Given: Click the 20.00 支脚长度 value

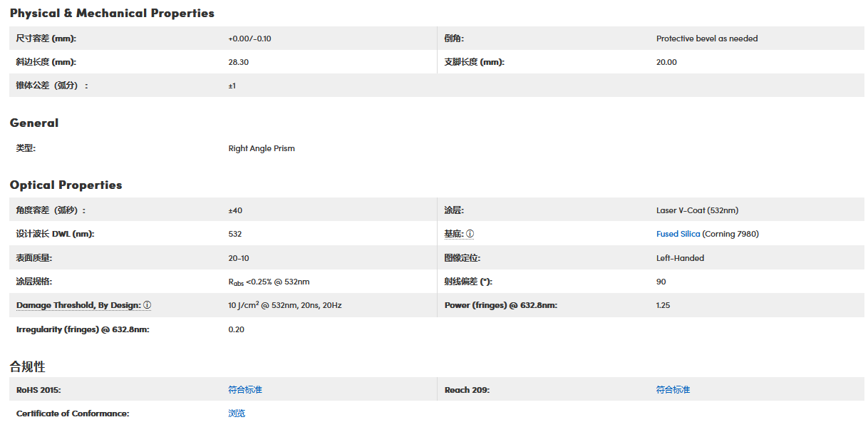Looking at the screenshot, I should tap(666, 62).
